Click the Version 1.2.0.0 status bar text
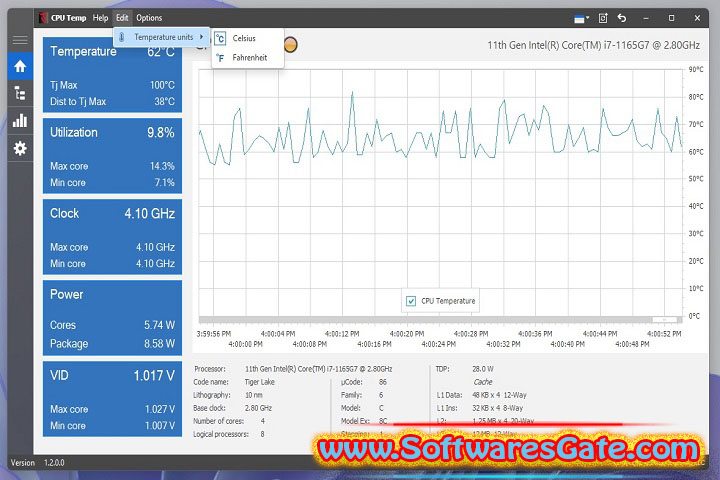The width and height of the screenshot is (720, 480). click(37, 463)
